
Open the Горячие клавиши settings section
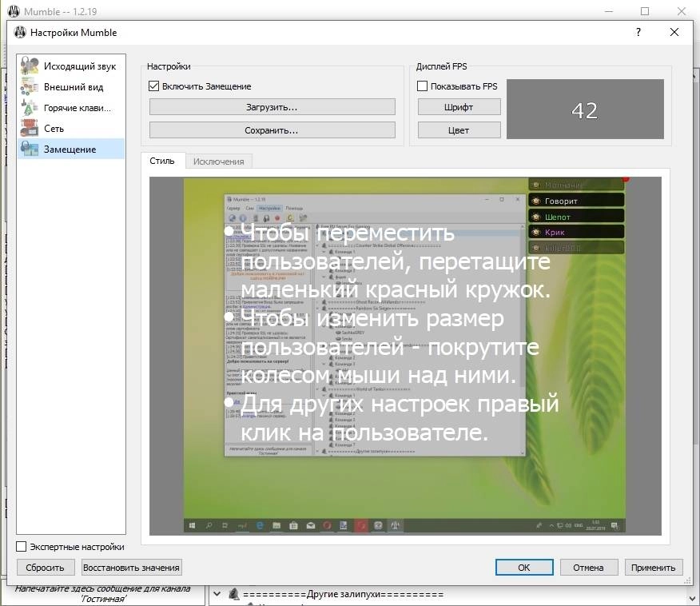tap(71, 108)
